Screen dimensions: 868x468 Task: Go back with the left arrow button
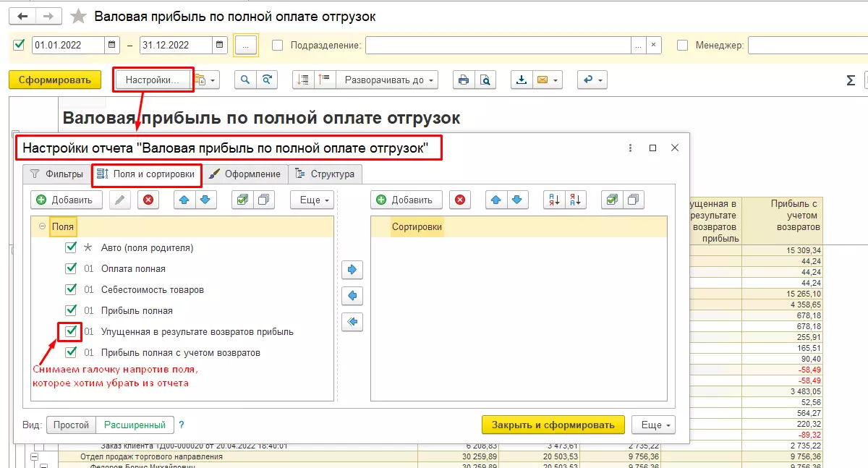point(22,16)
